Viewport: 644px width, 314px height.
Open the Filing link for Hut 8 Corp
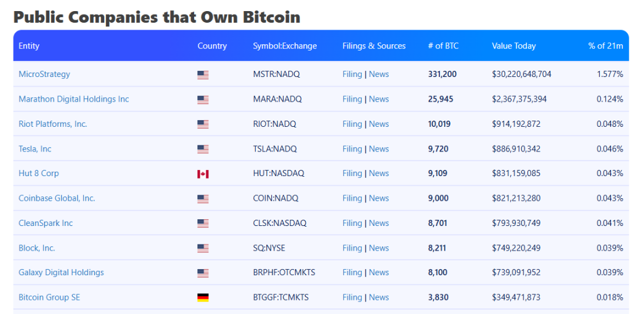click(x=352, y=173)
